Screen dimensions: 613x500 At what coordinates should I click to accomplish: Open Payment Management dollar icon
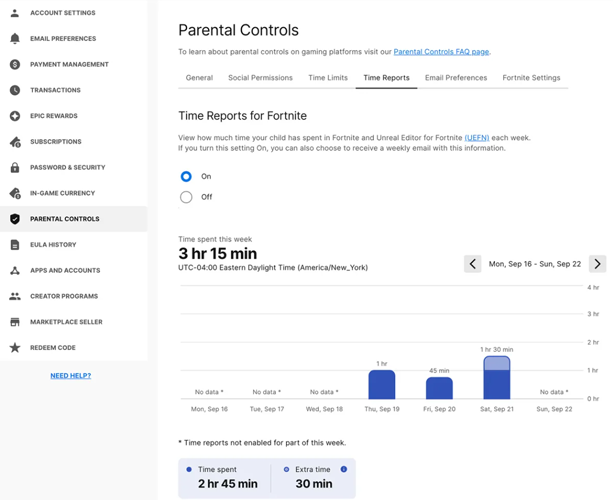15,65
